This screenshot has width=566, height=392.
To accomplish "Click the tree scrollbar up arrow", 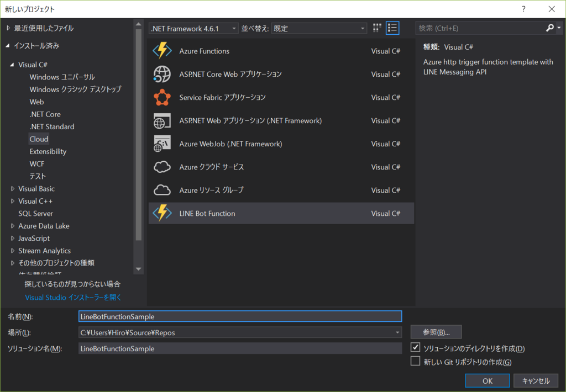I will pos(138,24).
